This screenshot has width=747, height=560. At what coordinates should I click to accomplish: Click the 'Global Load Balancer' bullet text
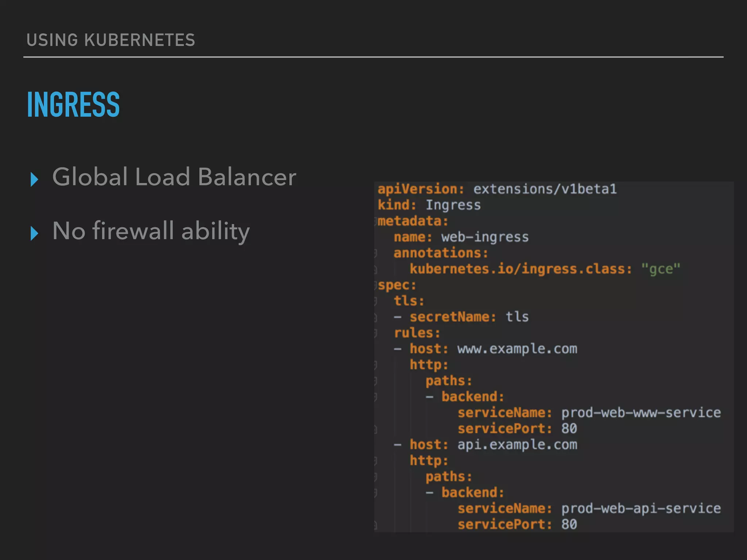(174, 177)
